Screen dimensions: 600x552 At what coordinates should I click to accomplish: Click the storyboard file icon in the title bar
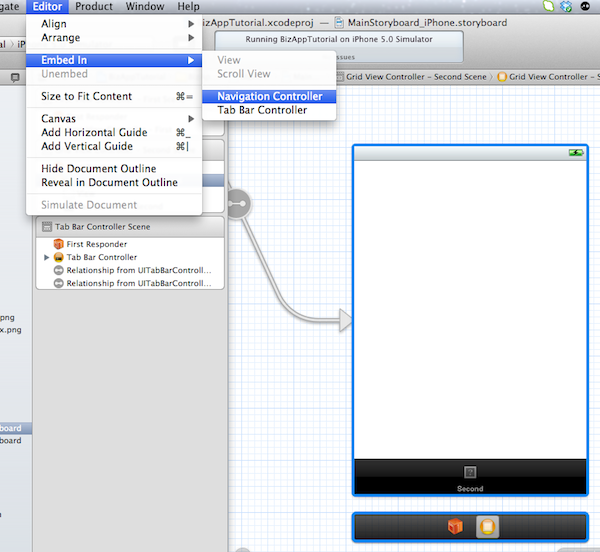point(339,23)
